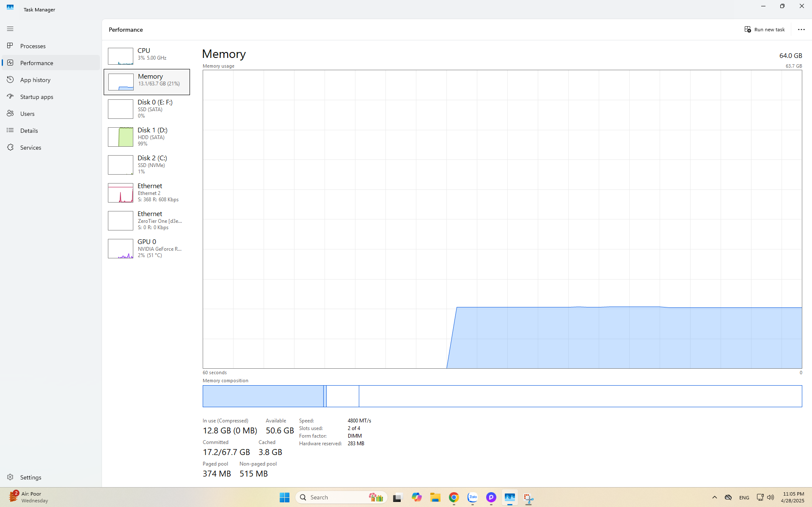Click the 374 MB Paged pool value
Viewport: 812px width, 507px height.
click(x=217, y=474)
